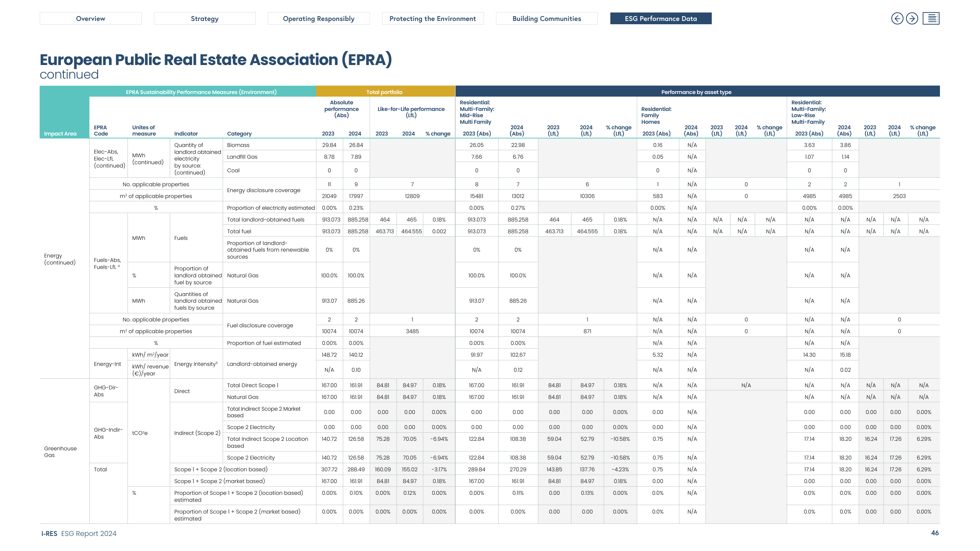This screenshot has height=551, width=980.
Task: Select the Protecting the Environment tab
Action: (x=432, y=18)
